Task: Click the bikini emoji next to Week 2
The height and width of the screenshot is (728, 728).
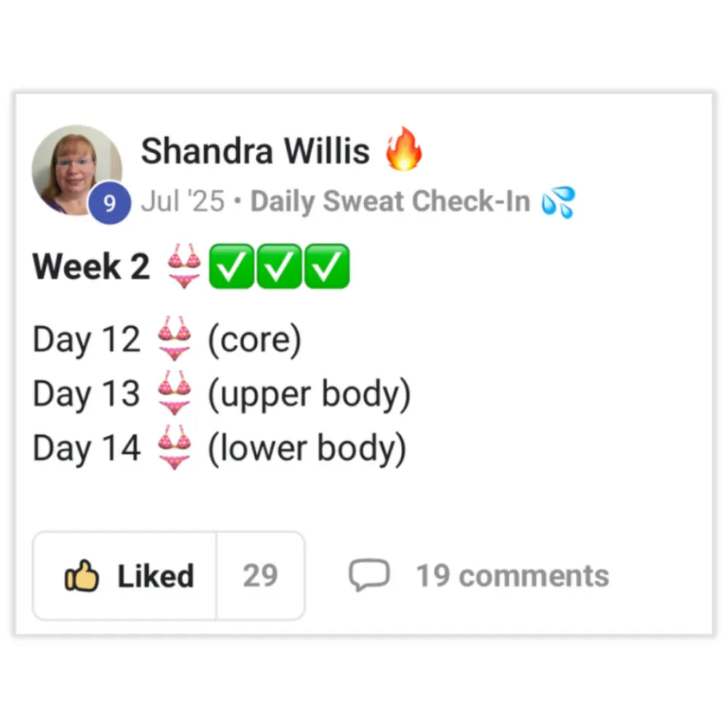Action: point(184,266)
